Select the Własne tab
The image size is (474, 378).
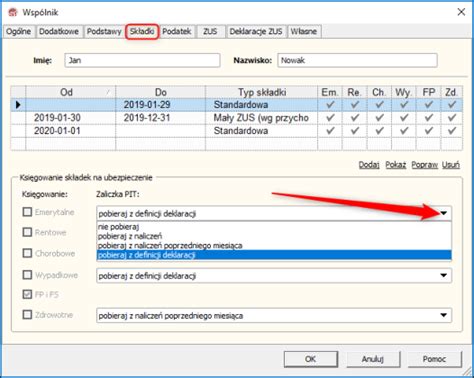click(304, 32)
